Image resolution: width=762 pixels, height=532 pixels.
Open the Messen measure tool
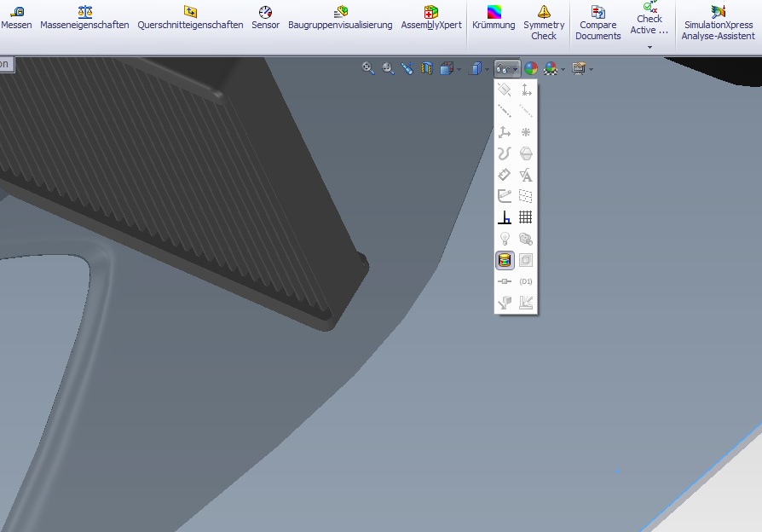pos(16,17)
